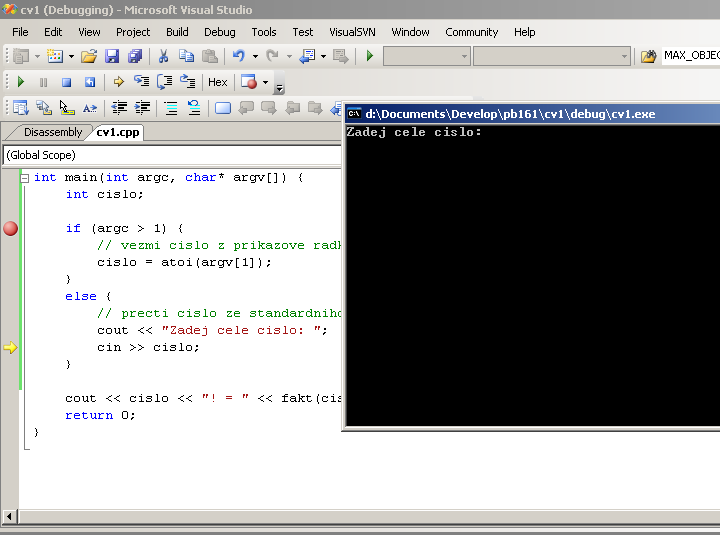The height and width of the screenshot is (535, 720).
Task: Click the Save All icon
Action: pos(135,56)
